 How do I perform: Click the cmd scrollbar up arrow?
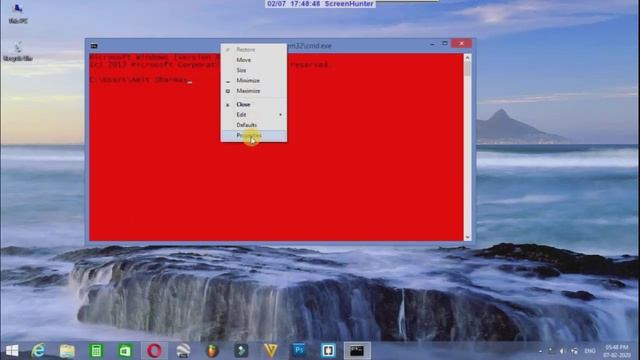(x=467, y=58)
